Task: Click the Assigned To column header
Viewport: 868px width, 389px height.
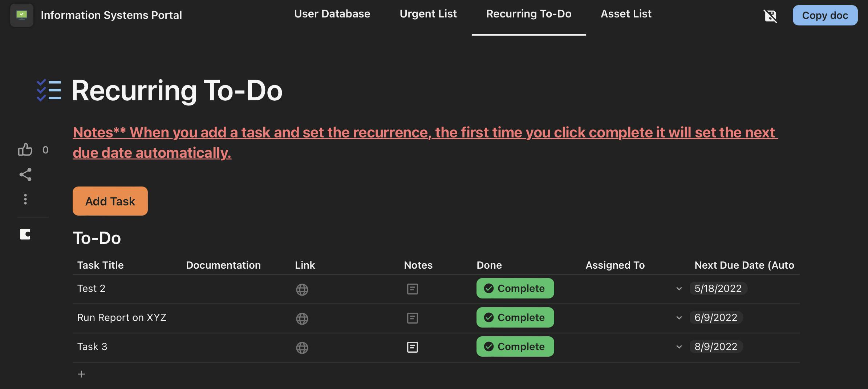Action: 615,265
